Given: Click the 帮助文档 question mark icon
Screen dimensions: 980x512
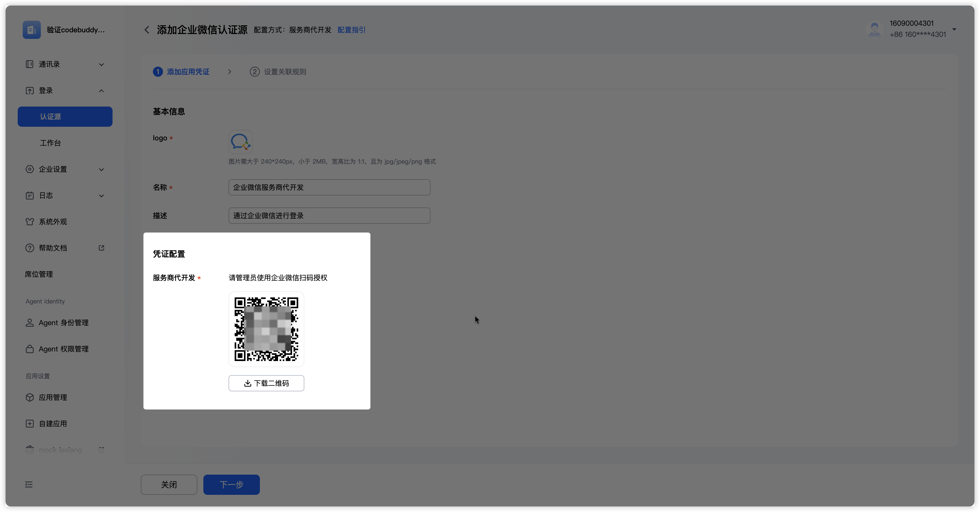Looking at the screenshot, I should [29, 248].
